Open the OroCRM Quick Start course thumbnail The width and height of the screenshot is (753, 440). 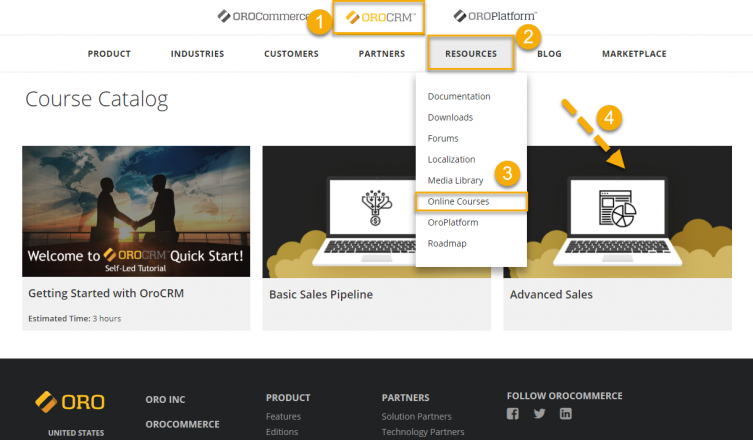[x=136, y=211]
